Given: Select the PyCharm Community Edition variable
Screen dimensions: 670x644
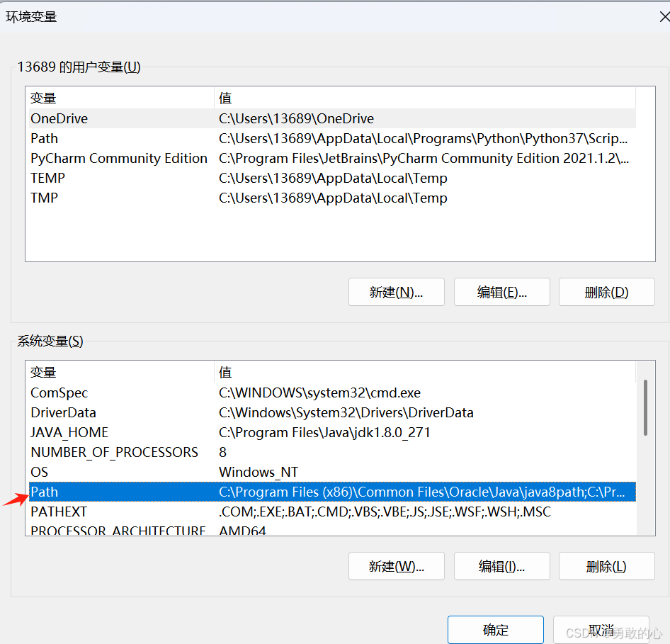Looking at the screenshot, I should pyautogui.click(x=118, y=158).
